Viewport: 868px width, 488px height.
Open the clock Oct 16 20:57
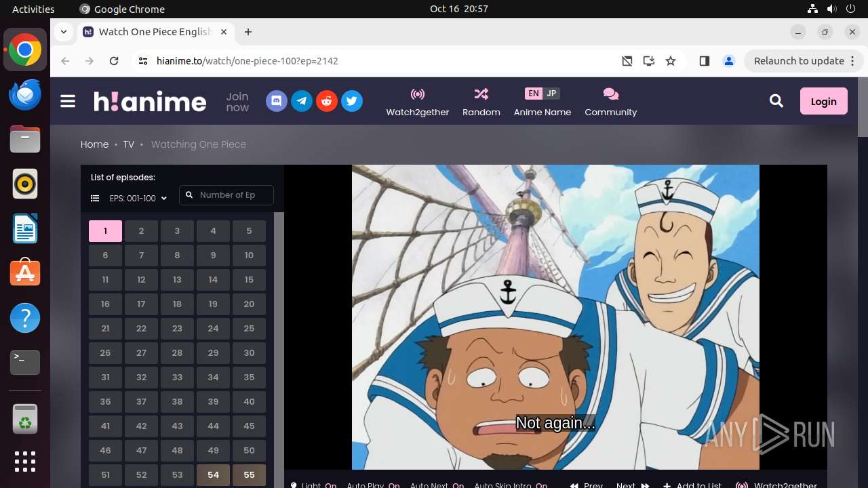click(x=459, y=9)
